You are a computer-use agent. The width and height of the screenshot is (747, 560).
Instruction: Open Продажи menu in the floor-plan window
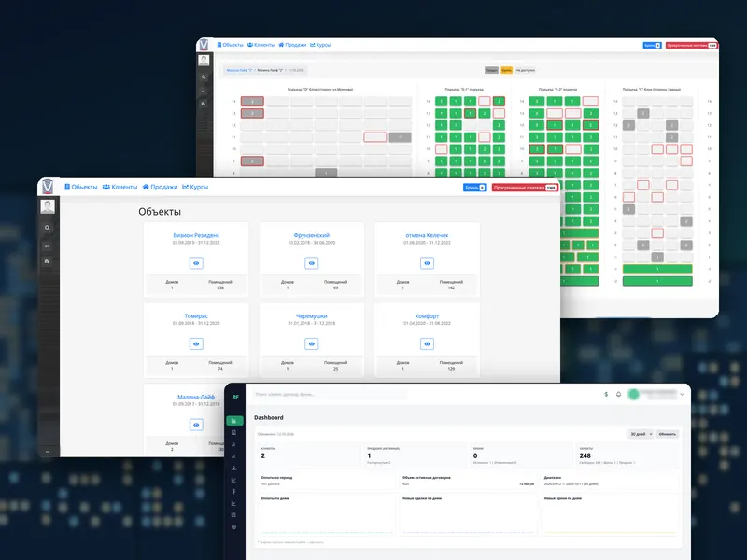pyautogui.click(x=292, y=45)
